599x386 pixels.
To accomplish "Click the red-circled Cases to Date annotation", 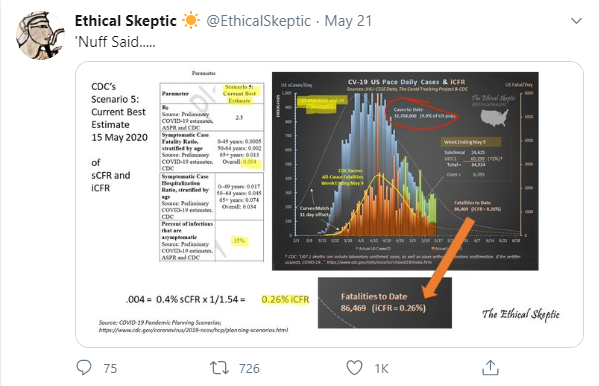I will coord(422,114).
